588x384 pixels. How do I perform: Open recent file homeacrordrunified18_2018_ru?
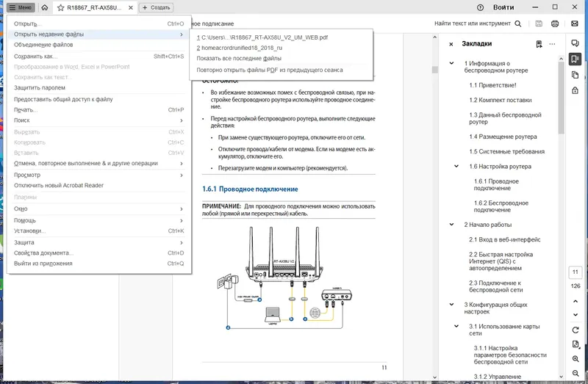pyautogui.click(x=282, y=48)
